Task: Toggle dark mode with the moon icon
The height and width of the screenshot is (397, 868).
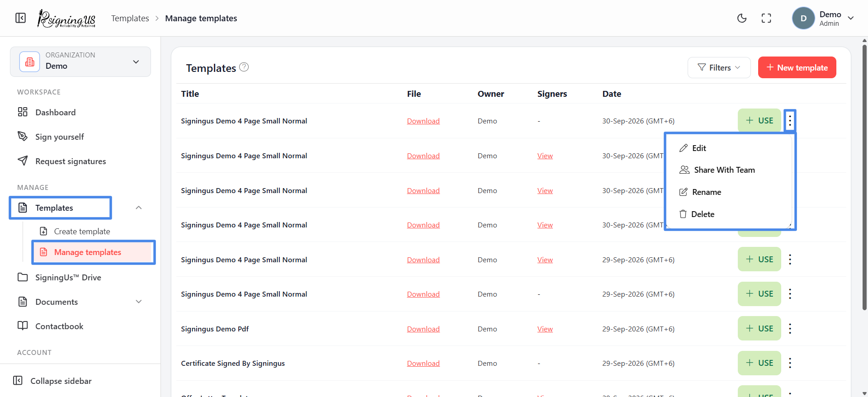Action: [x=742, y=18]
